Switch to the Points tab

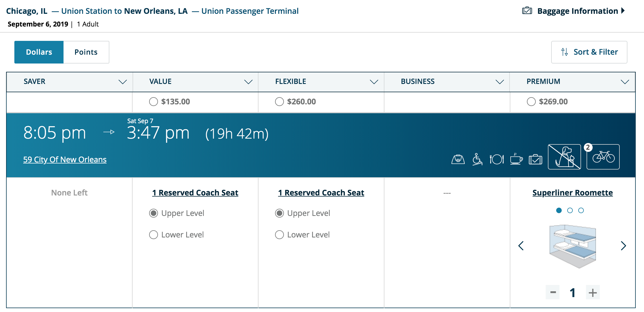coord(86,52)
